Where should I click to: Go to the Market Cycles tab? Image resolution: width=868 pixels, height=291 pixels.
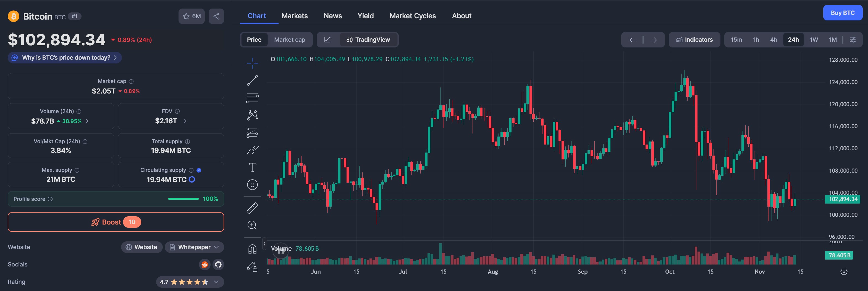[x=412, y=16]
